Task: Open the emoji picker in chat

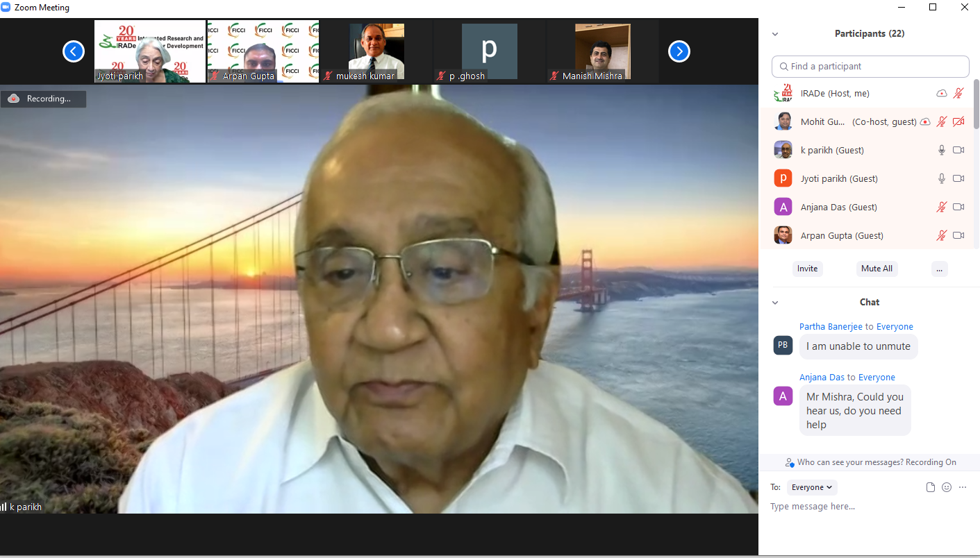Action: click(947, 487)
